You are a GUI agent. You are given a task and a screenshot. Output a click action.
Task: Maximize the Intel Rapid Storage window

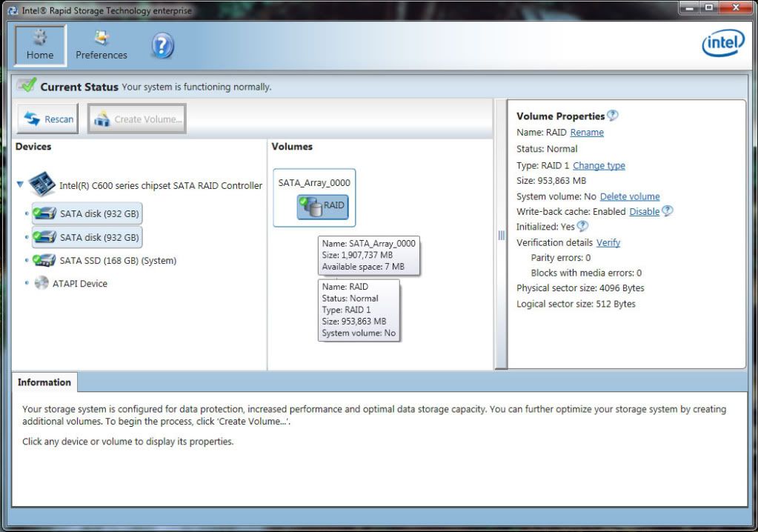[x=708, y=7]
